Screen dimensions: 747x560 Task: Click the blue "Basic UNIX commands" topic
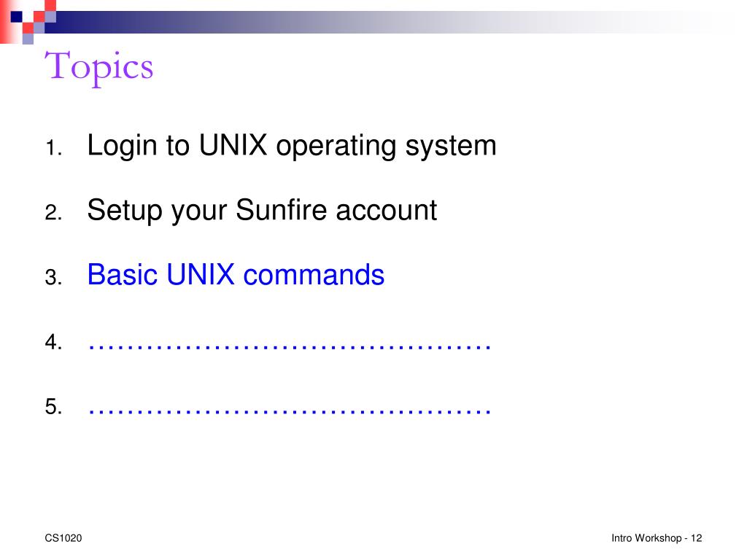(236, 274)
